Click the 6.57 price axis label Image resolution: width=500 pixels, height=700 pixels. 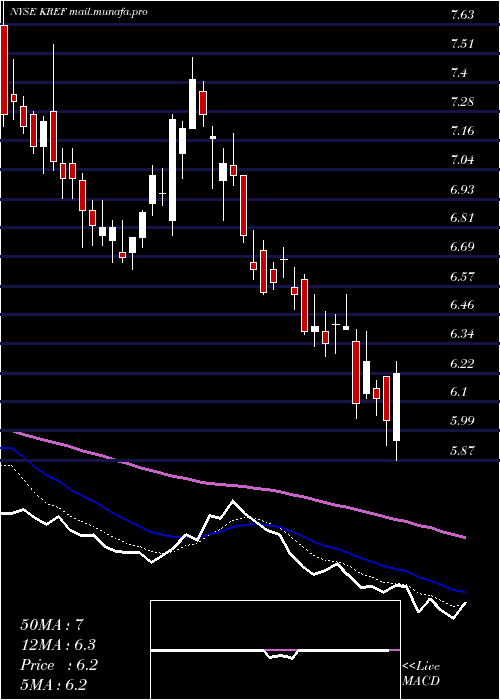[x=462, y=276]
